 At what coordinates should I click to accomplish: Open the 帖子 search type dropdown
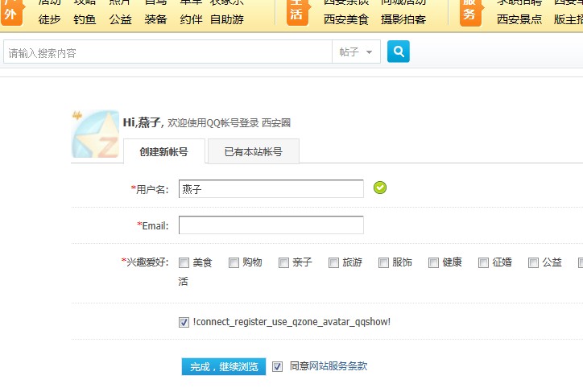click(x=356, y=52)
